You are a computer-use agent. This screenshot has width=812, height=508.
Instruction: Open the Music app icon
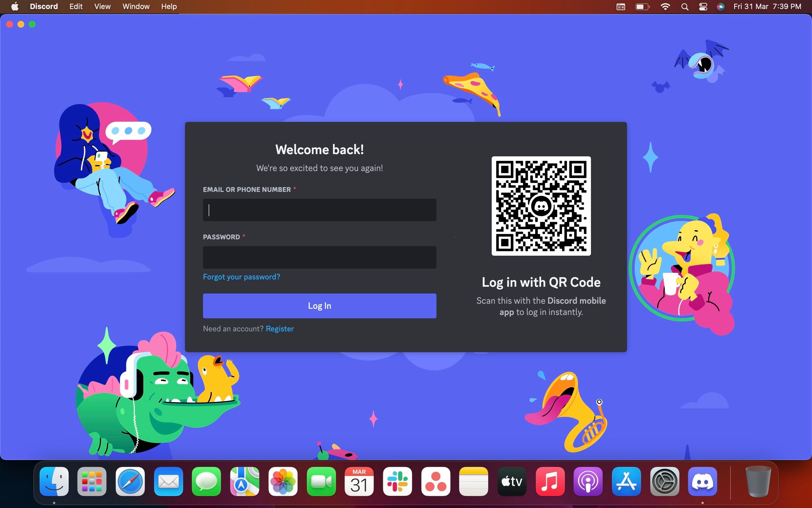pos(550,481)
